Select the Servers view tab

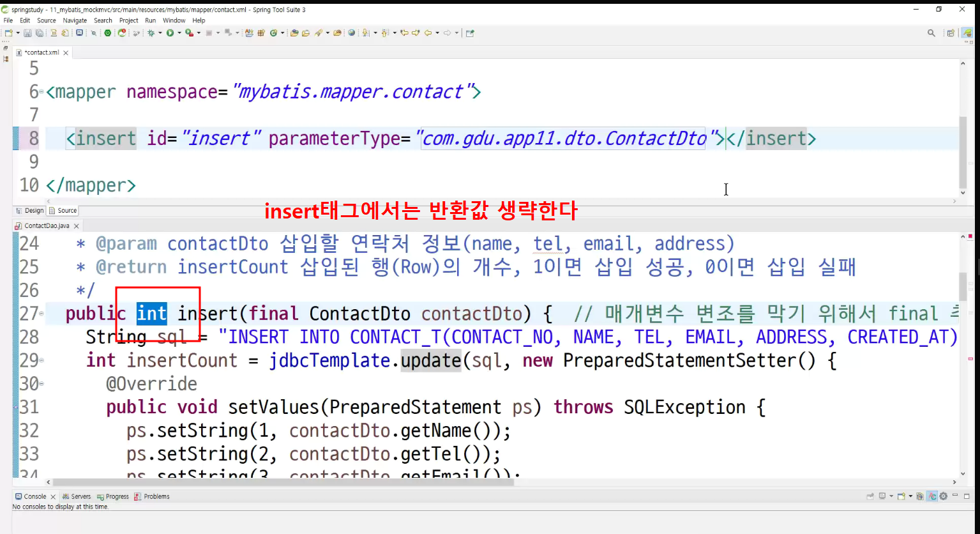click(x=77, y=496)
